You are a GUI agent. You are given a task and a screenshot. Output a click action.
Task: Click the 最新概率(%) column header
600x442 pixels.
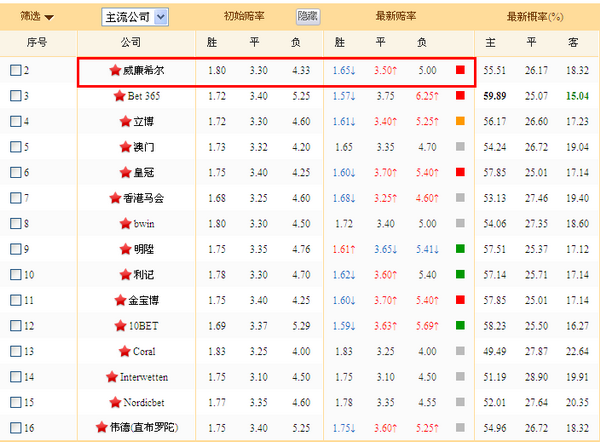(x=535, y=17)
